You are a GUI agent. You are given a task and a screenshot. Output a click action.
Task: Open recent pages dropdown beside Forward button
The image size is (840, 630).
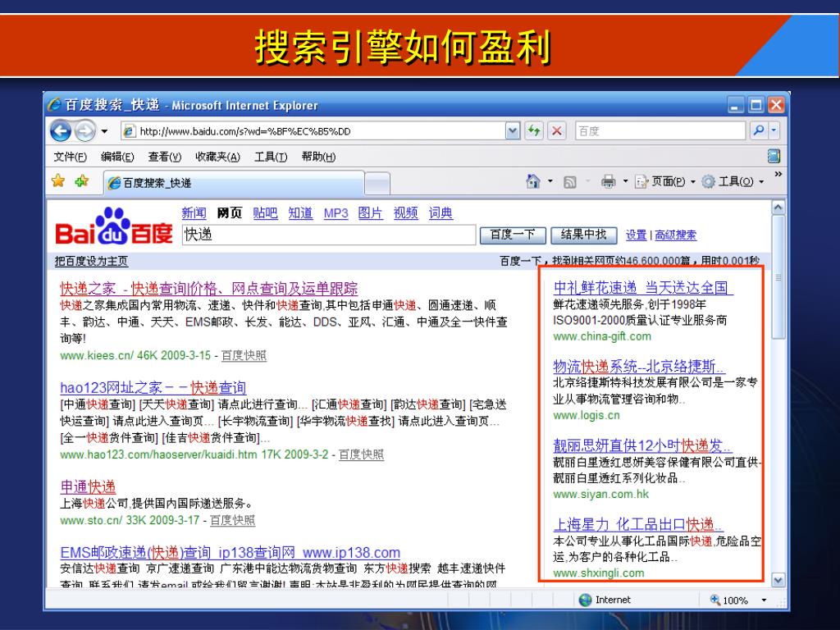click(x=104, y=131)
